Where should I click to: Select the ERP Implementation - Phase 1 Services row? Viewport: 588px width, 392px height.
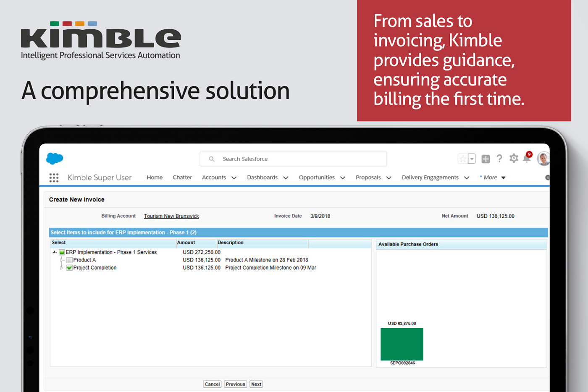[x=111, y=252]
